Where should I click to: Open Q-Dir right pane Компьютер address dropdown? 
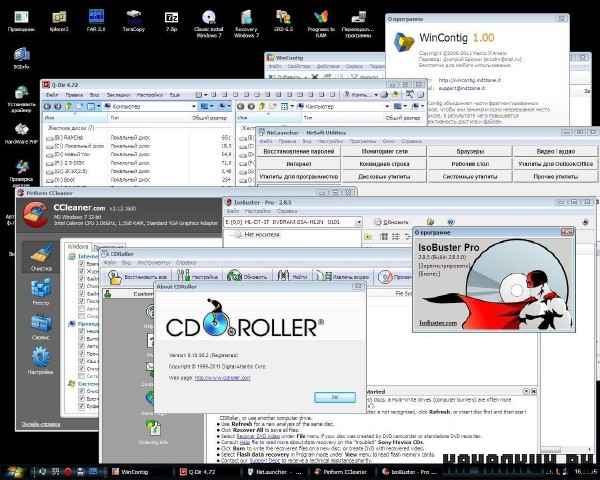point(387,106)
